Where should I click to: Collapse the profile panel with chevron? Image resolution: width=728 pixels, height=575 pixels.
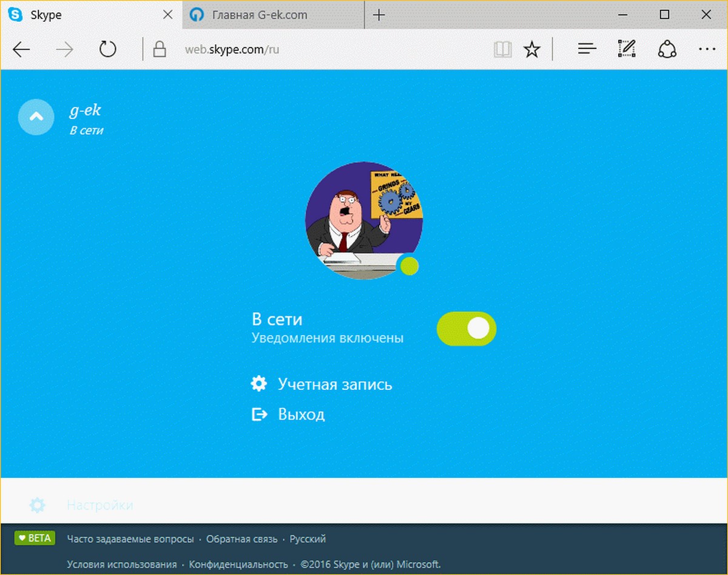(36, 116)
